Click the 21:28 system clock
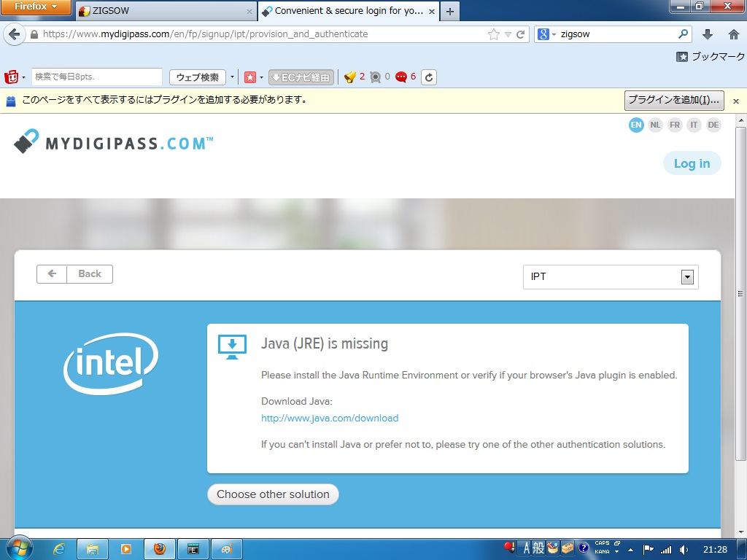This screenshot has width=747, height=560. click(x=715, y=550)
